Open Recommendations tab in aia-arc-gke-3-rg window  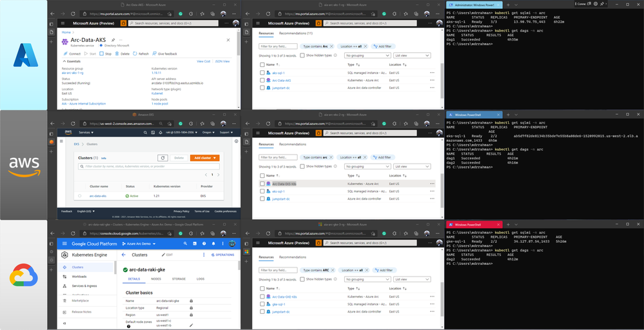[x=293, y=257]
